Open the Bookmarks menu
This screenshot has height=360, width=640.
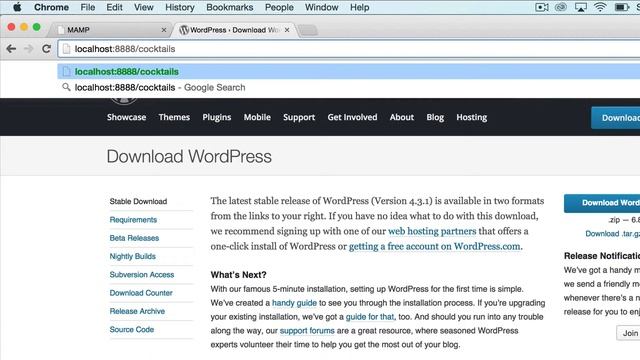click(x=230, y=7)
